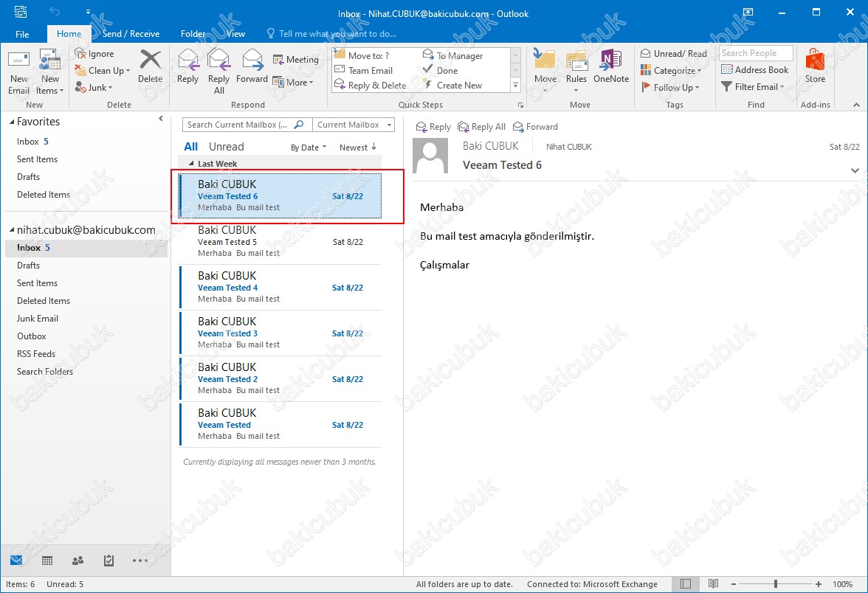
Task: Switch to Reading view in status bar
Action: click(713, 583)
